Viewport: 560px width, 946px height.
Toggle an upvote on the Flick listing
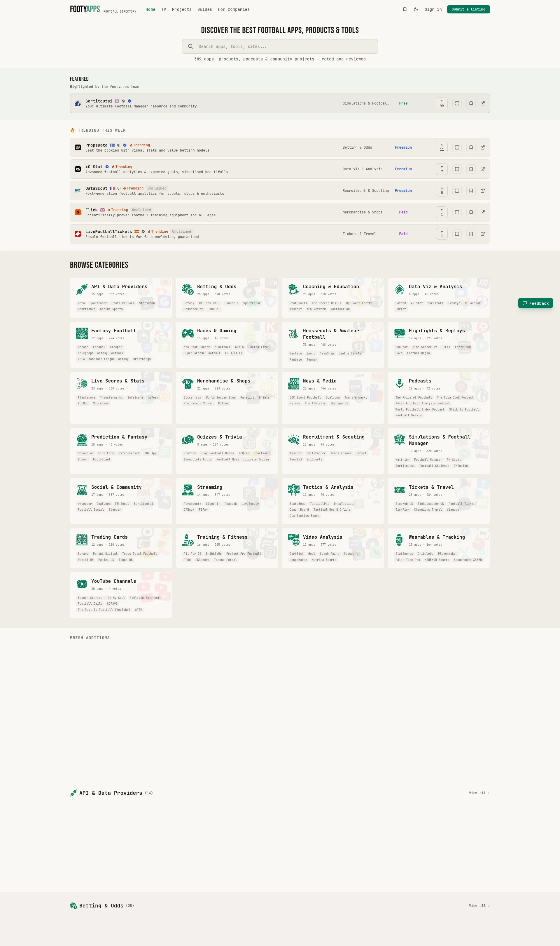click(442, 212)
